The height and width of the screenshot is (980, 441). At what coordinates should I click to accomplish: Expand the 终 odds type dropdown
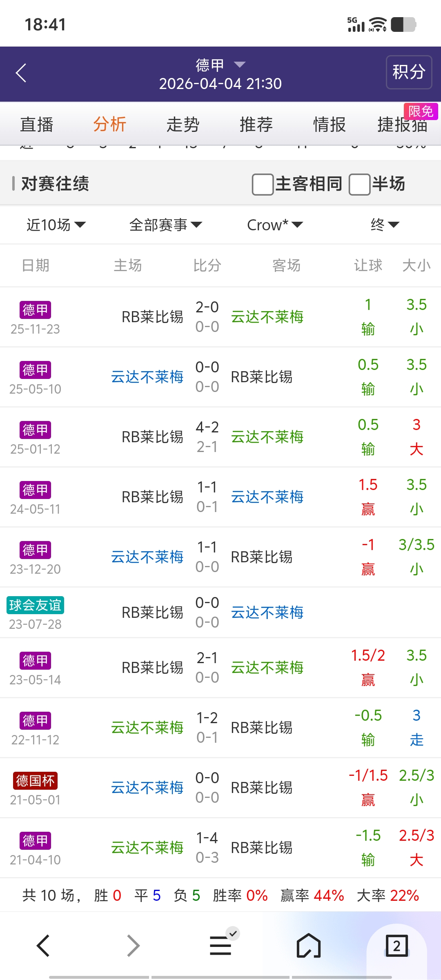(384, 225)
